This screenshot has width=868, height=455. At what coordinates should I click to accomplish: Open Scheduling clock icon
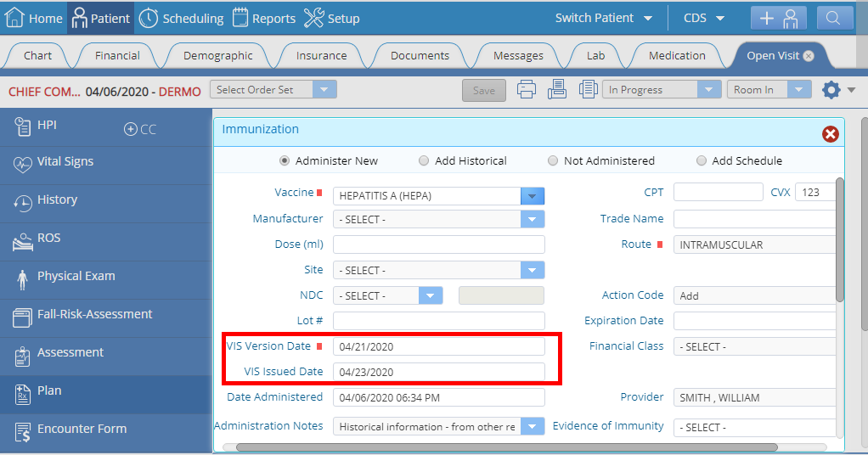coord(148,19)
